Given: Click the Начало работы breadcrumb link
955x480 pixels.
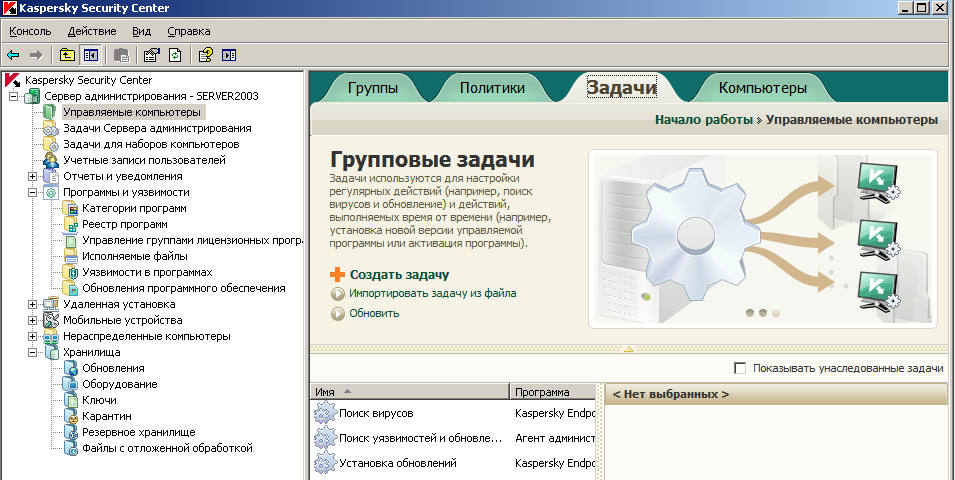Looking at the screenshot, I should 704,120.
